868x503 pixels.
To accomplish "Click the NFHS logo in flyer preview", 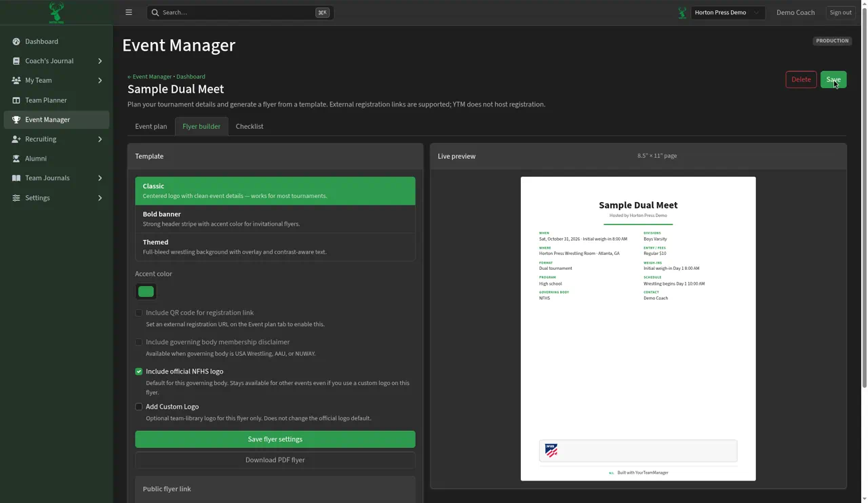I will (551, 451).
